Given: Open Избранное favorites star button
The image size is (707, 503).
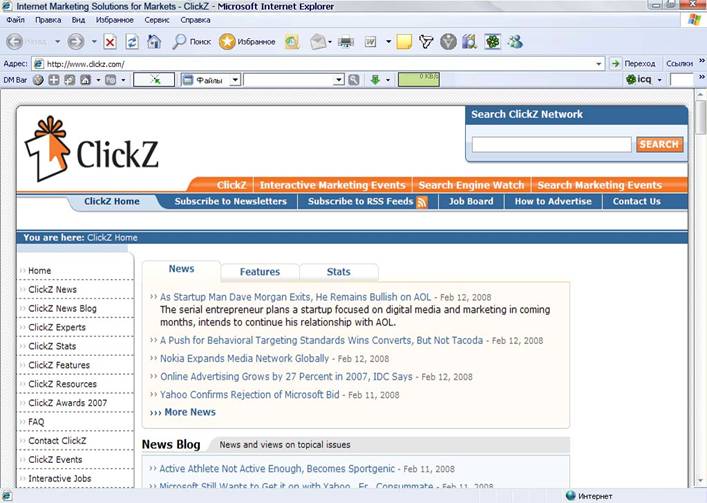Looking at the screenshot, I should (247, 41).
